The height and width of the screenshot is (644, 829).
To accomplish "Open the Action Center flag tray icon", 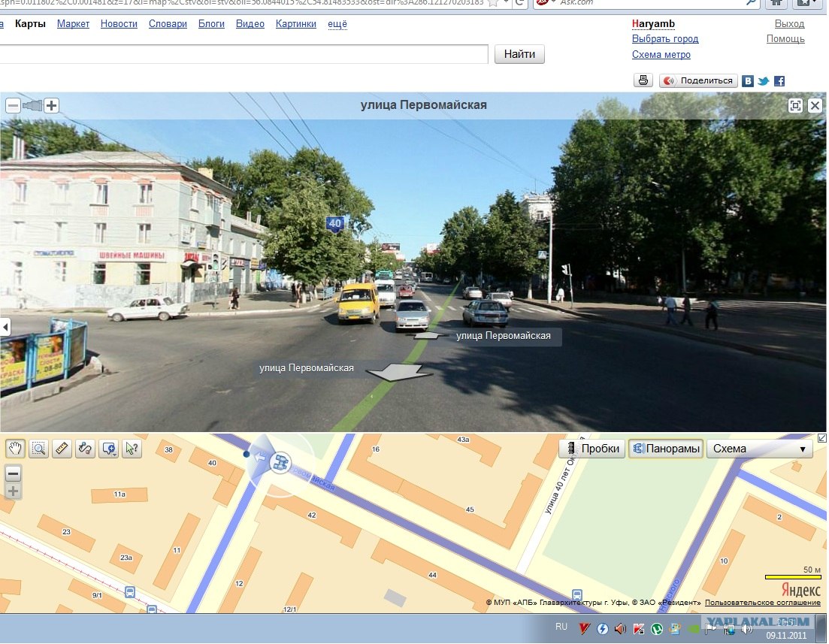I will [x=711, y=629].
